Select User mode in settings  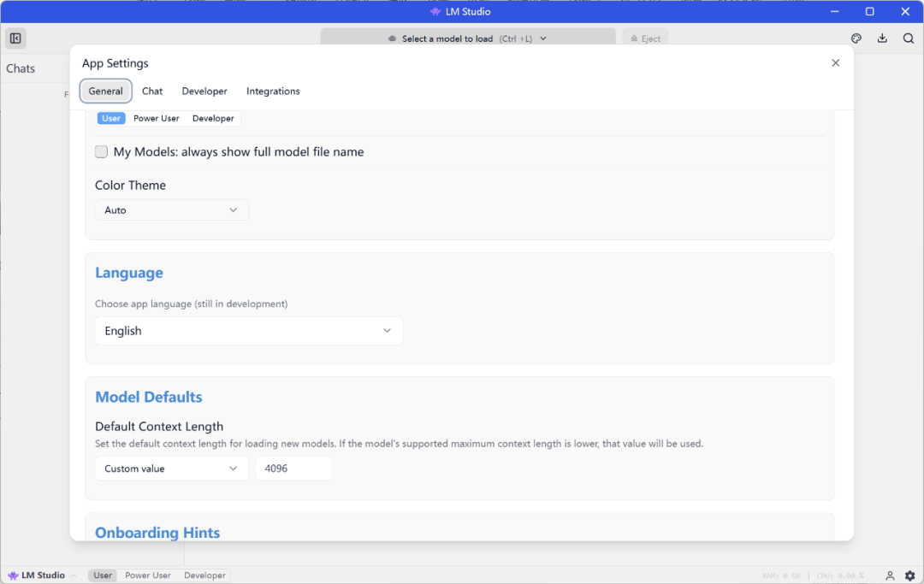pyautogui.click(x=110, y=118)
